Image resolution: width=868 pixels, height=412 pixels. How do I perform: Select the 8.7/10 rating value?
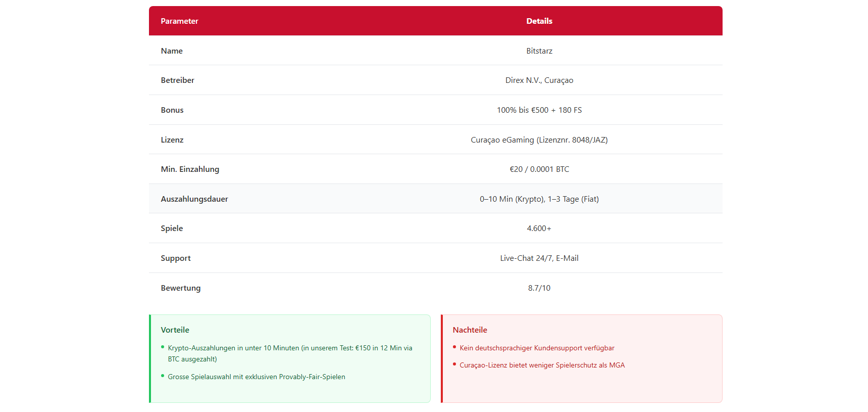[x=539, y=288]
